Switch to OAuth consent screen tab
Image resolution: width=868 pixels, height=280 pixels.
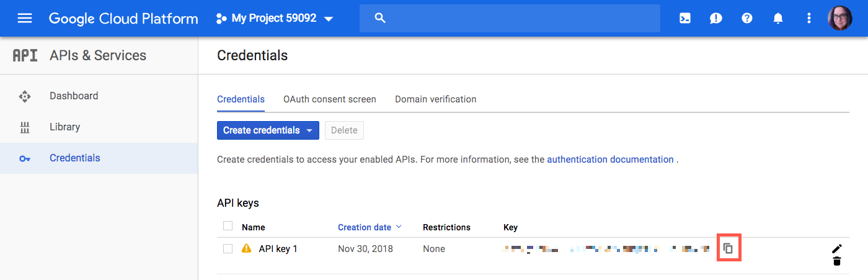click(x=330, y=99)
